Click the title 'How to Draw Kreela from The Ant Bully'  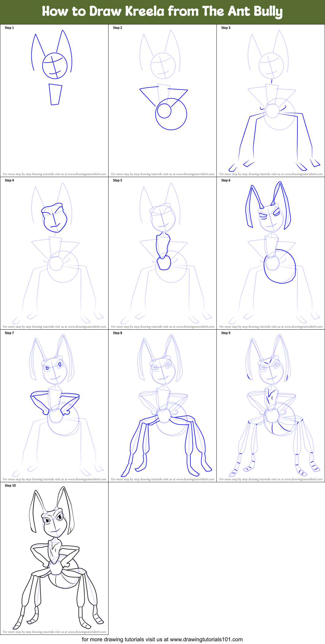click(162, 12)
